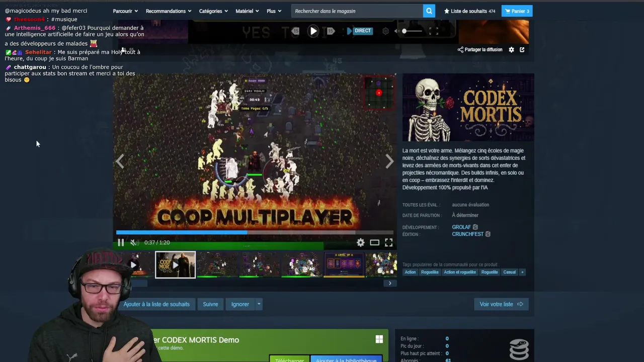Adjust the broadcast volume slider
This screenshot has width=644, height=362.
coord(412,31)
